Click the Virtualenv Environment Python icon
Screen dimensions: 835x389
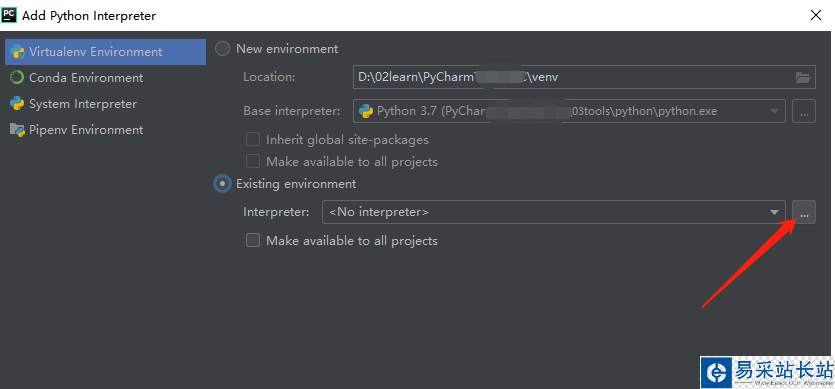17,52
